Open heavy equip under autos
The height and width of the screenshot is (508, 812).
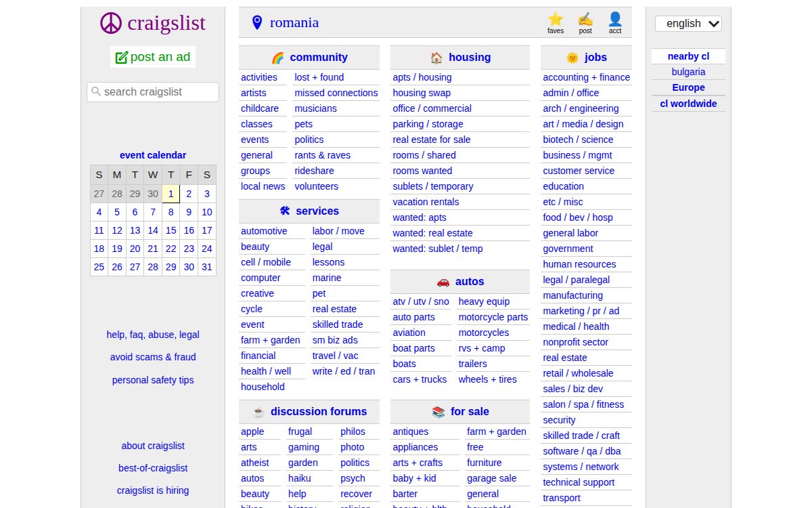[484, 301]
